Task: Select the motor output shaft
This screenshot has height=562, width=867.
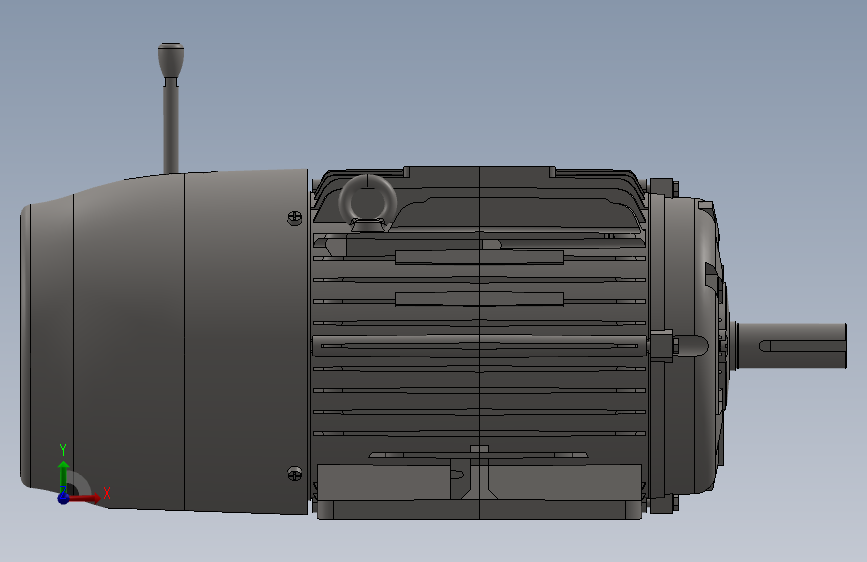Action: tap(791, 346)
